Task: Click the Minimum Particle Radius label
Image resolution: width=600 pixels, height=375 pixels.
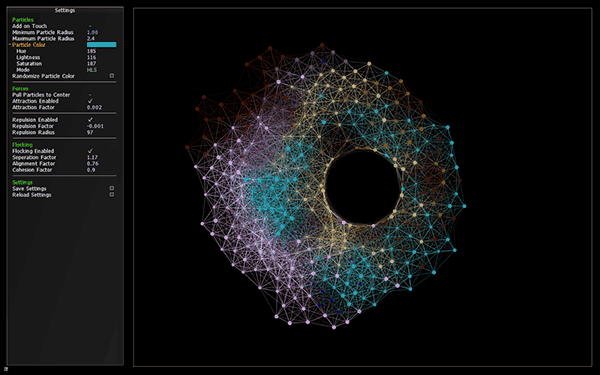Action: 43,33
